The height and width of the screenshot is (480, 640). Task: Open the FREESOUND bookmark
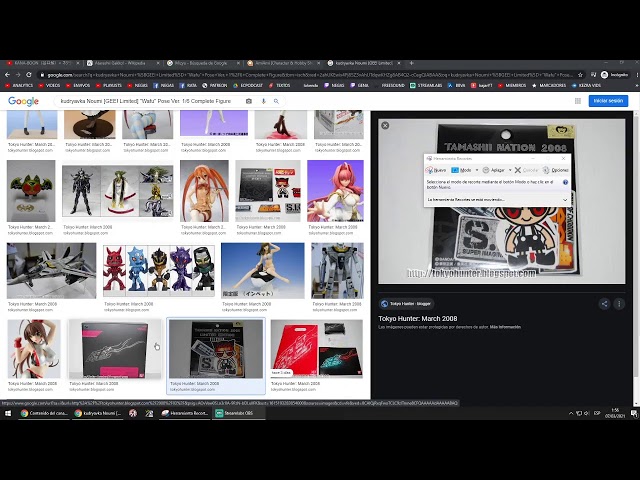pyautogui.click(x=388, y=86)
